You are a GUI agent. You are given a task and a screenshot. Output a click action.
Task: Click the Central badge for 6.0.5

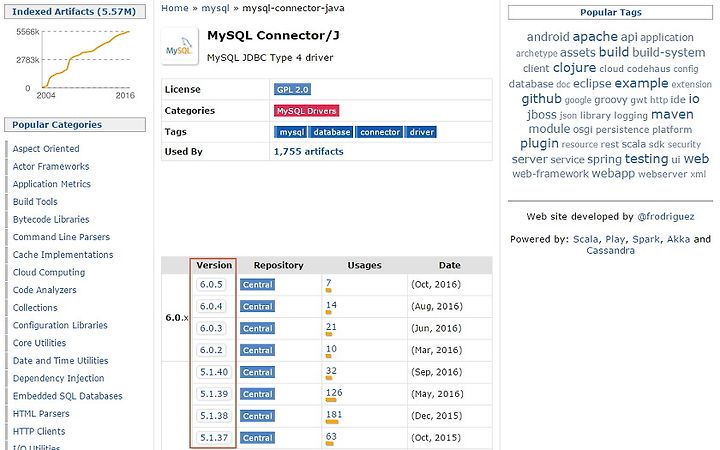[x=257, y=285]
